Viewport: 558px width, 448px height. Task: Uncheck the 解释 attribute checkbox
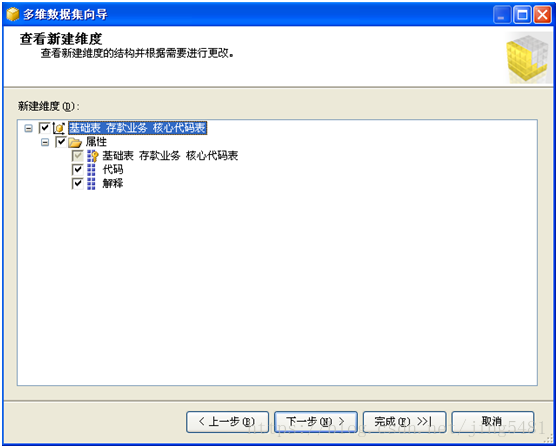(78, 184)
